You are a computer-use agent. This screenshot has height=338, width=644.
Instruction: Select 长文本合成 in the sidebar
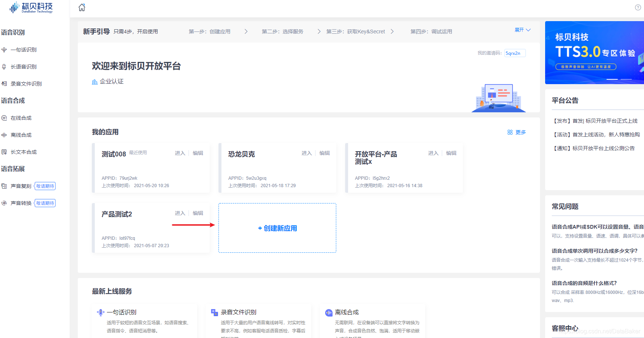[24, 152]
